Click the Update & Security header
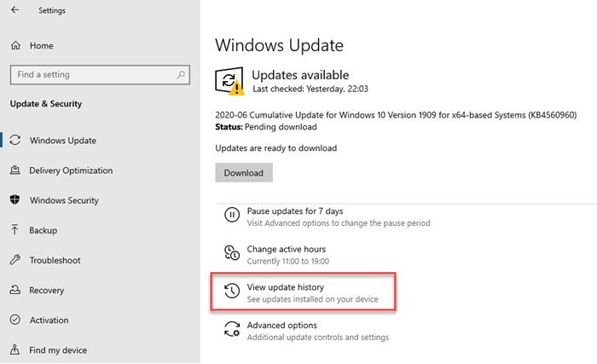This screenshot has width=597, height=364. (x=46, y=104)
